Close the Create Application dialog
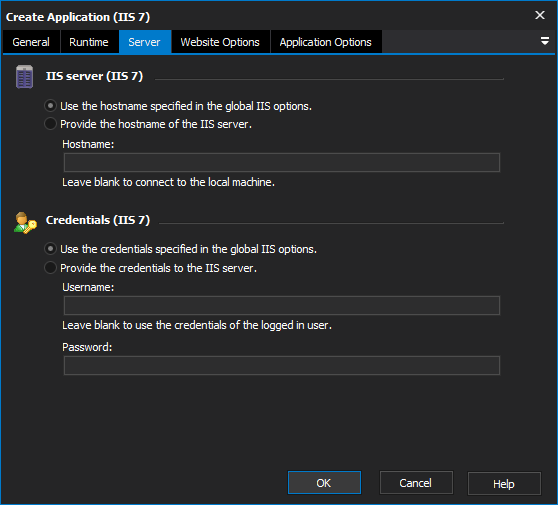The image size is (558, 505). (x=539, y=15)
